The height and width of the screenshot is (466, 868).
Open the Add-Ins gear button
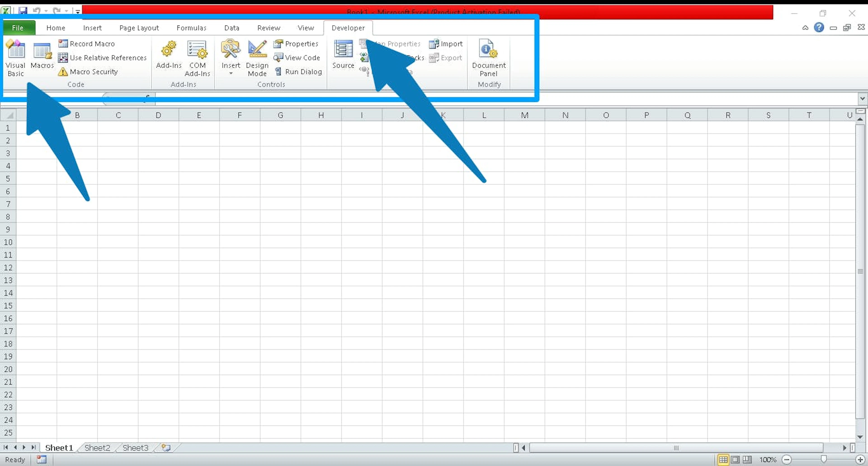point(168,54)
